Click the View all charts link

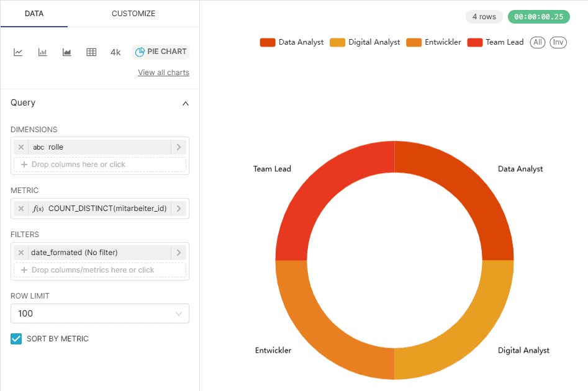[163, 73]
